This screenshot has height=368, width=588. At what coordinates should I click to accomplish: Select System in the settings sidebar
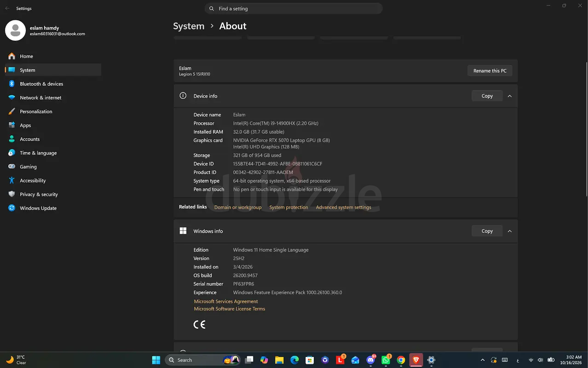pos(53,70)
